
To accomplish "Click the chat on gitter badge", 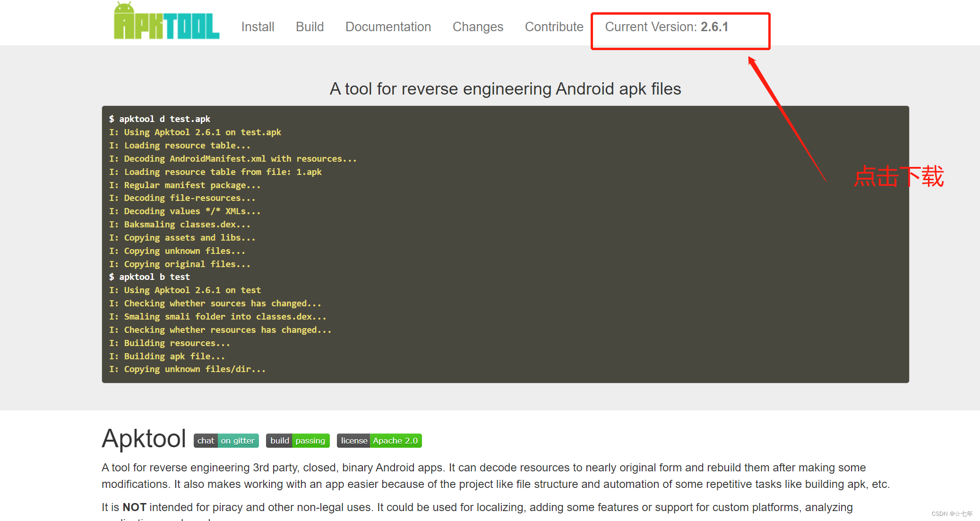I will (x=226, y=441).
